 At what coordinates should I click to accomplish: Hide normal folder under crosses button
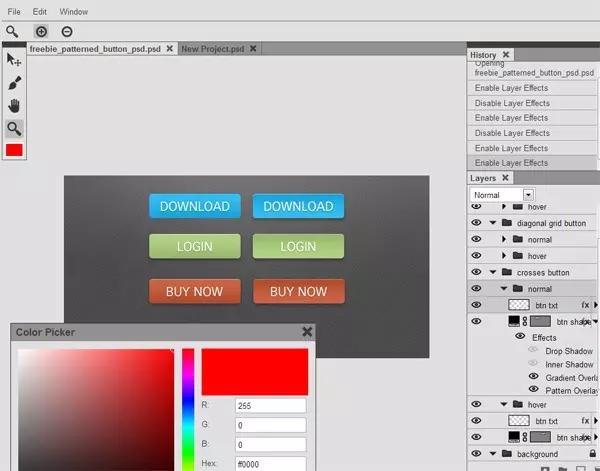(476, 288)
